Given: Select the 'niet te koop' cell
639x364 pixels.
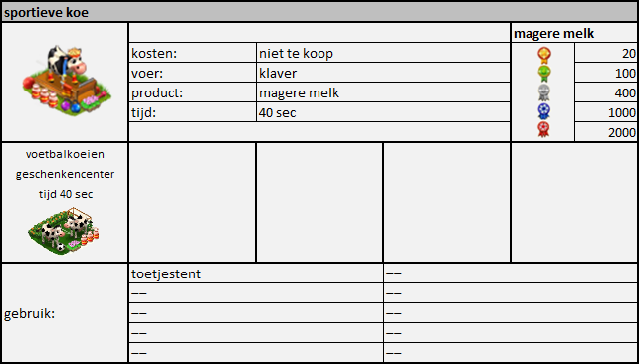Looking at the screenshot, I should coord(383,53).
